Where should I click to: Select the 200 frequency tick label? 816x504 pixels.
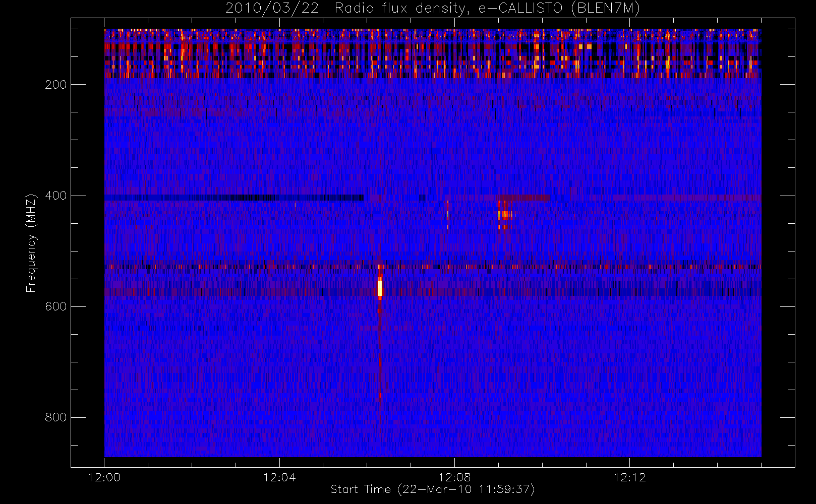tap(56, 85)
